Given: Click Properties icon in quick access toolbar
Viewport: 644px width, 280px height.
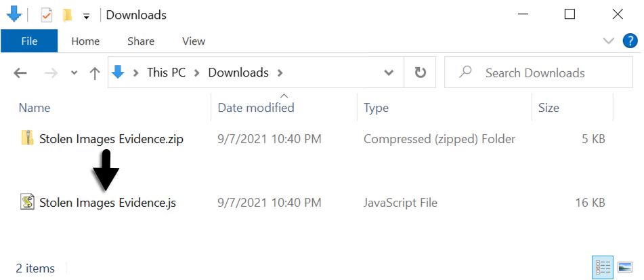Looking at the screenshot, I should tap(47, 15).
